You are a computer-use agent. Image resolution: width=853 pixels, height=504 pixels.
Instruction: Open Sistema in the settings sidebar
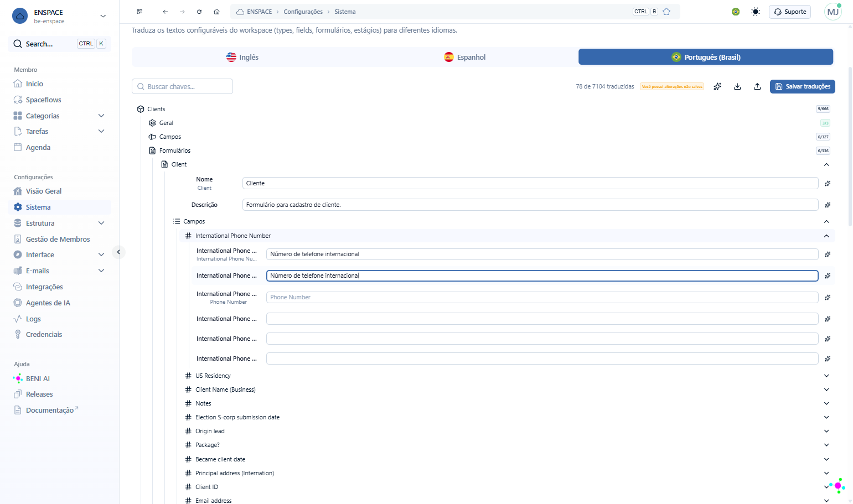[x=60, y=207]
